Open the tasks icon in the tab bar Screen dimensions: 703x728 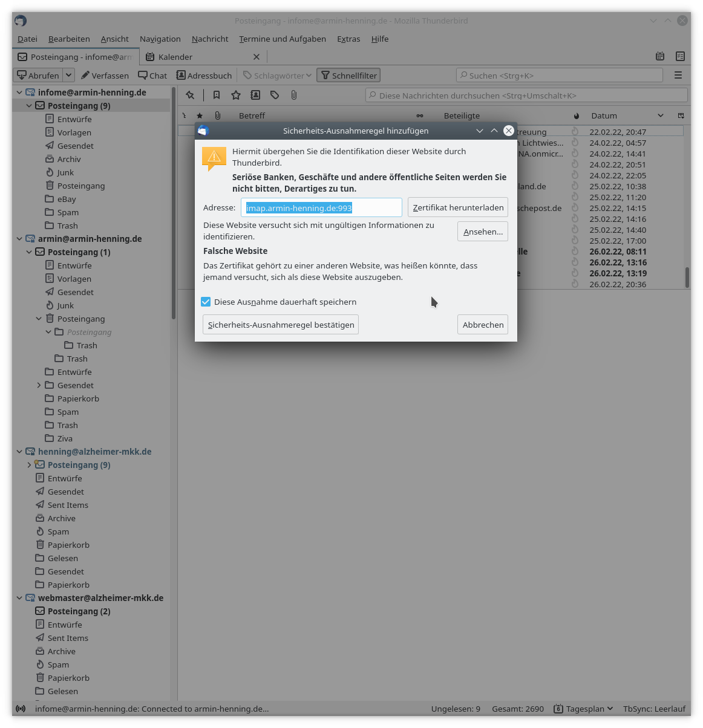(x=681, y=56)
